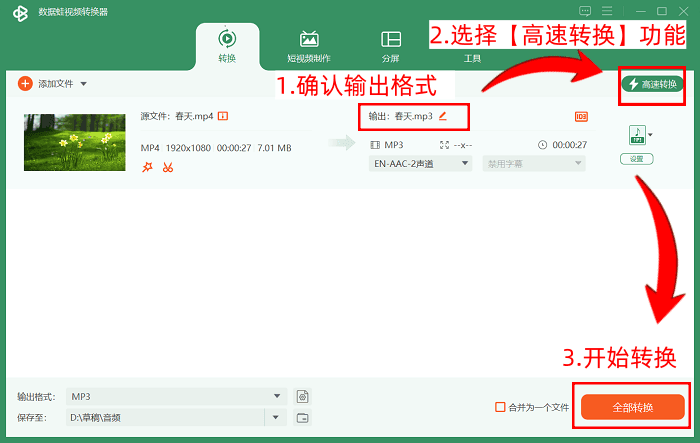This screenshot has width=700, height=443.
Task: Close the converter window
Action: pyautogui.click(x=683, y=11)
